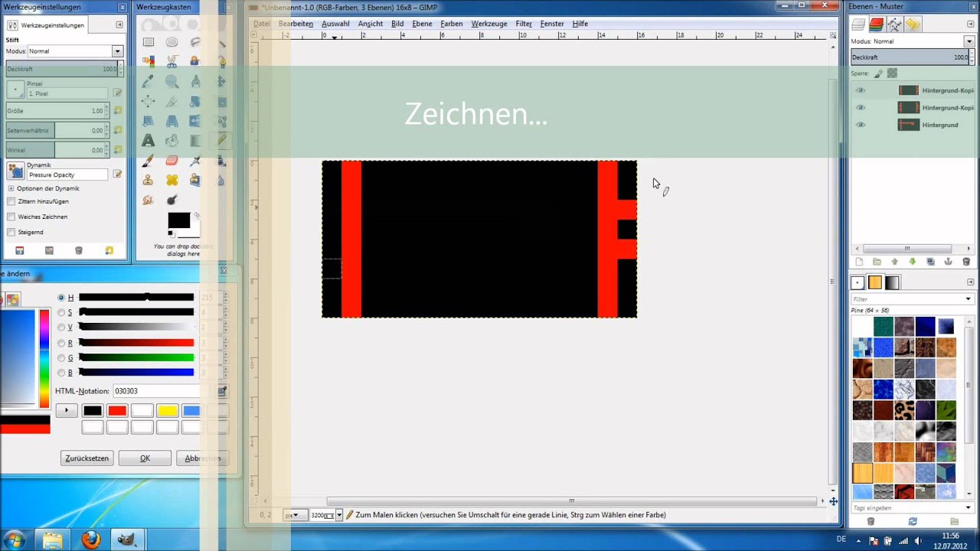Select the Free Select lasso tool
Viewport: 980px width, 551px height.
coord(195,42)
